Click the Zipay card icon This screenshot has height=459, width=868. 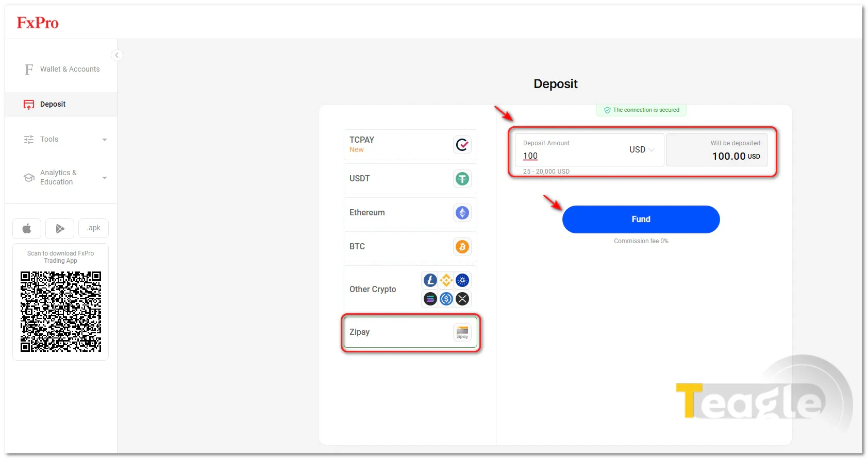[x=462, y=332]
